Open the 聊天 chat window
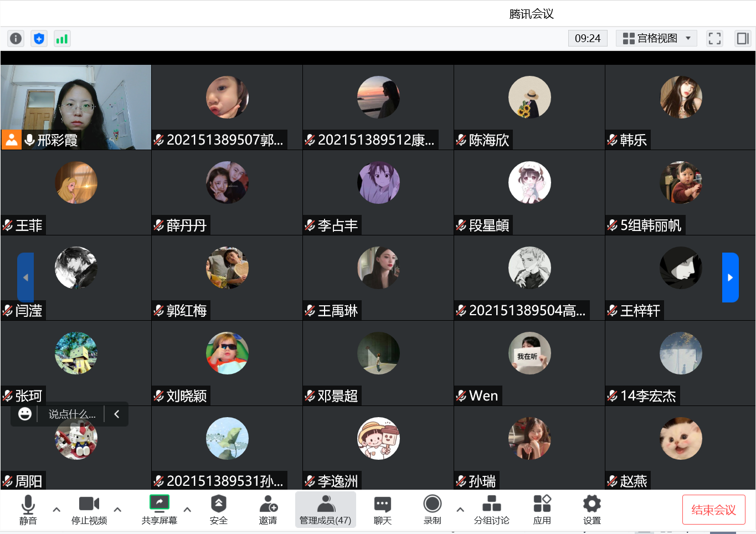The width and height of the screenshot is (756, 534). (382, 510)
